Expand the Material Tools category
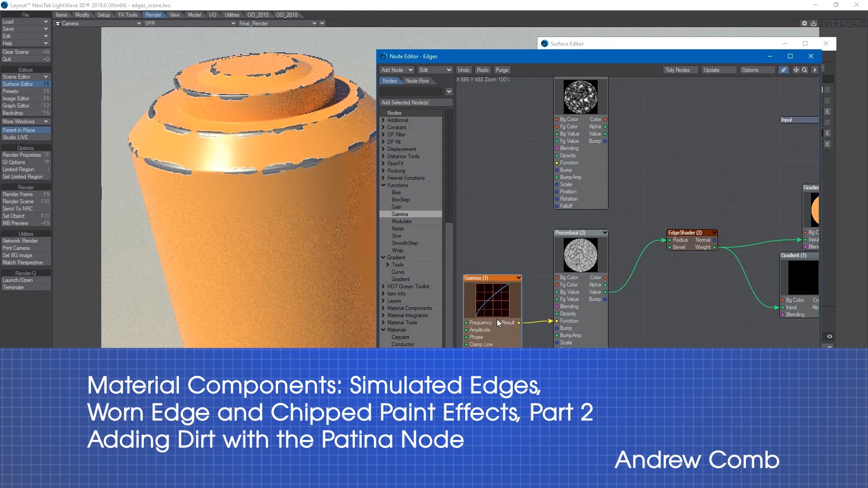 tap(383, 323)
